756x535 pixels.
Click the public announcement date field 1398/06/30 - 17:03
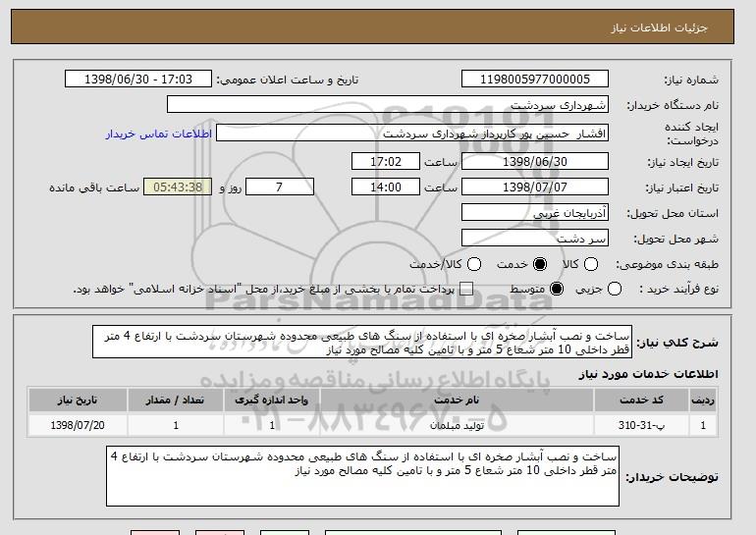(138, 80)
